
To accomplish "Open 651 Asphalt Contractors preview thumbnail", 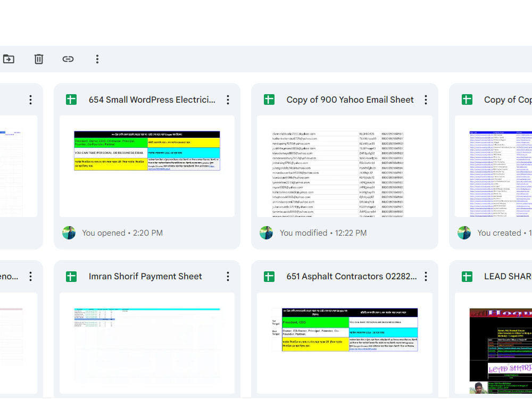I will (x=345, y=343).
